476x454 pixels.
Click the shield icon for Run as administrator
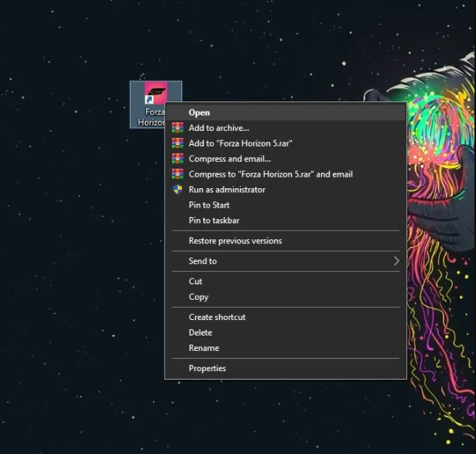click(x=177, y=190)
